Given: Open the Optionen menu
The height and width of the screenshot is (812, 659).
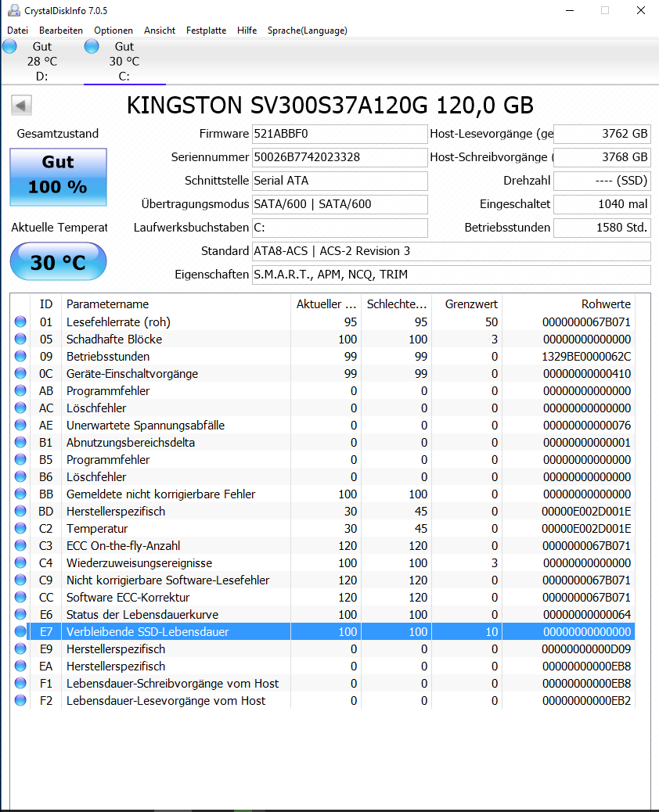Looking at the screenshot, I should click(113, 31).
